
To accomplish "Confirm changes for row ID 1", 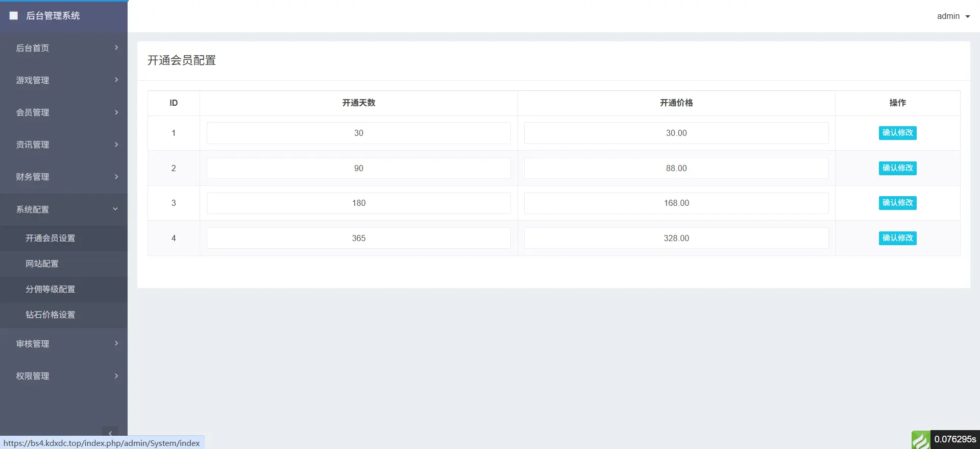I will point(897,133).
